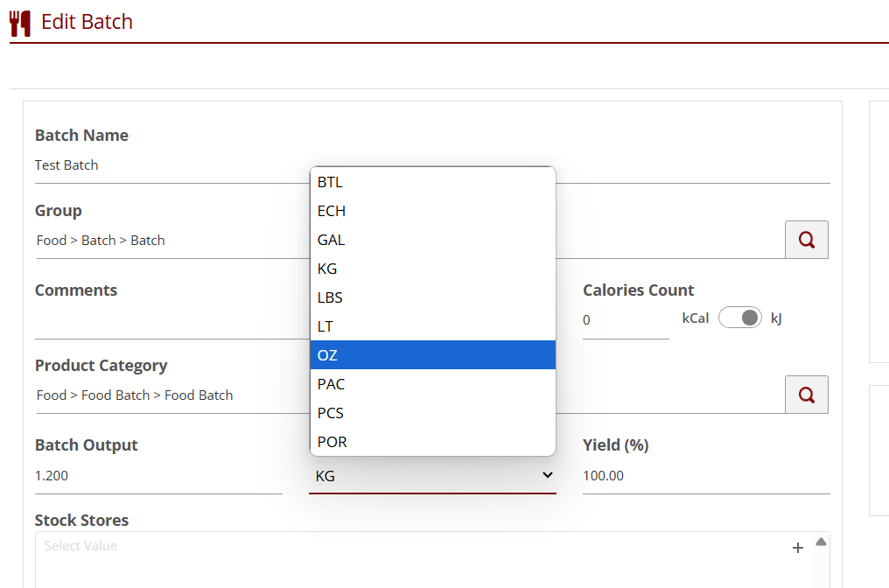The width and height of the screenshot is (889, 588).
Task: Select KG option in the dropdown list
Action: 432,269
